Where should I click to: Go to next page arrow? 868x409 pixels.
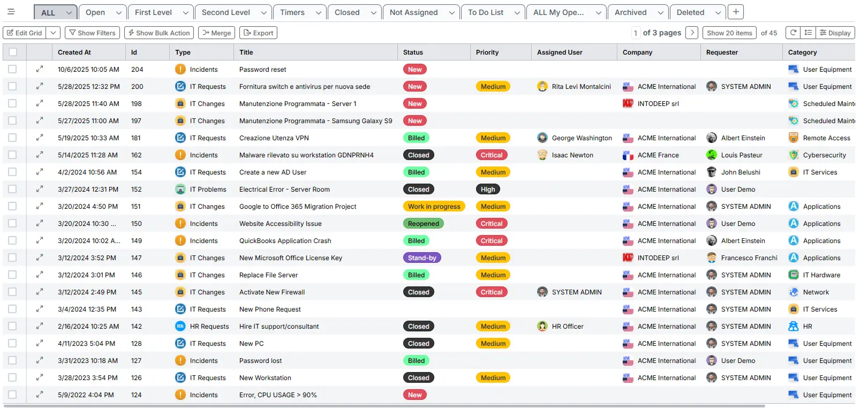coord(692,33)
